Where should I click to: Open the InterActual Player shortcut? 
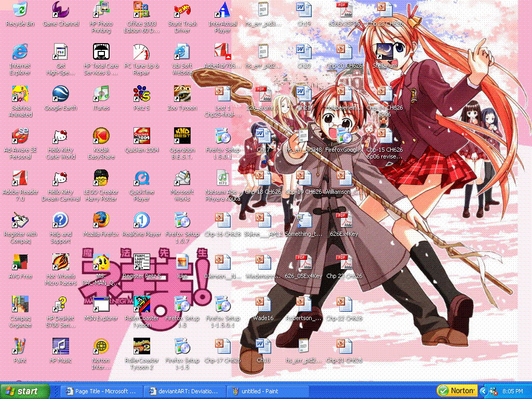click(x=222, y=9)
